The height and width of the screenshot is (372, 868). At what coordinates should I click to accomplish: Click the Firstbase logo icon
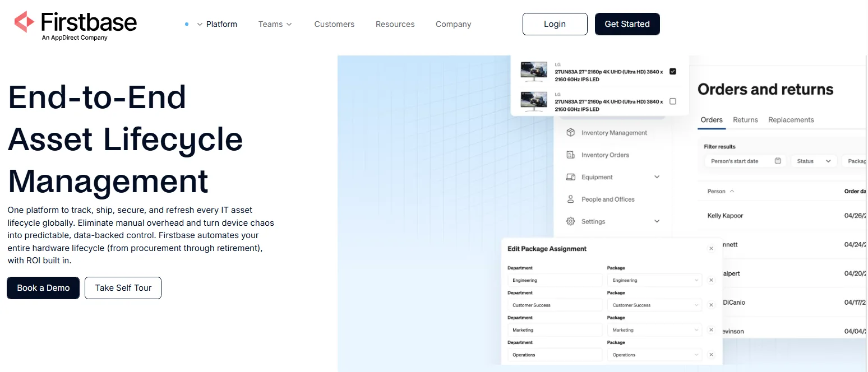click(25, 22)
